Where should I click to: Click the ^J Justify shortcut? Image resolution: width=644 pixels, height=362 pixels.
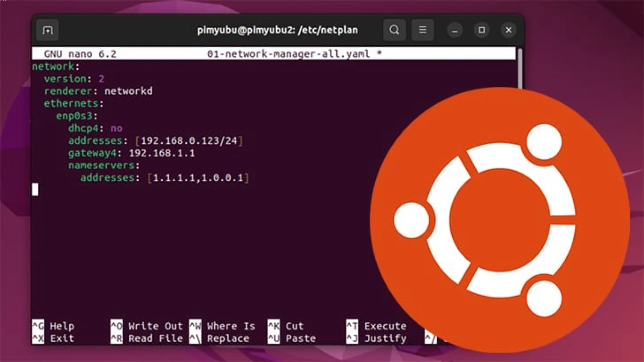point(376,338)
